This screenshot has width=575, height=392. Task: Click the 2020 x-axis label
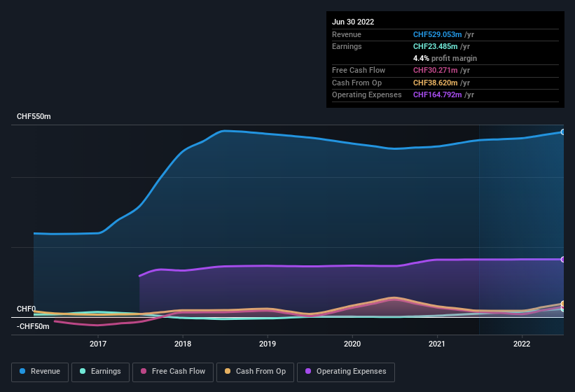352,344
